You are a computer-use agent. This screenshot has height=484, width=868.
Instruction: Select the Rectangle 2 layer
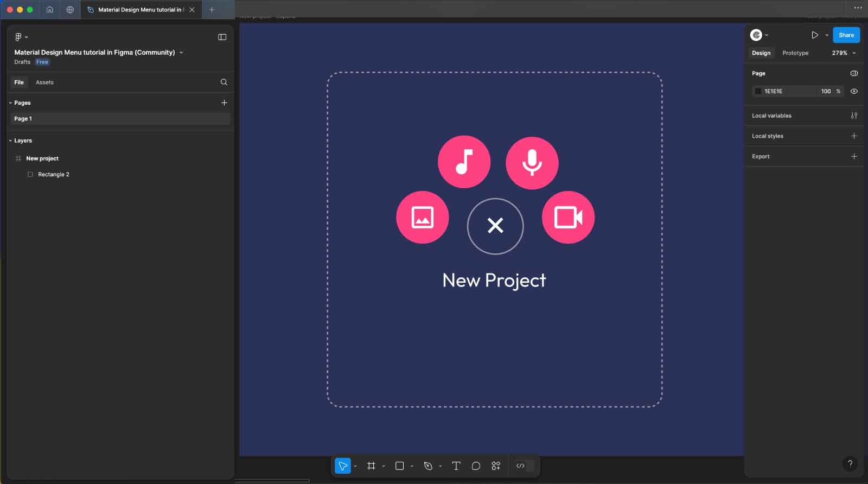[53, 175]
